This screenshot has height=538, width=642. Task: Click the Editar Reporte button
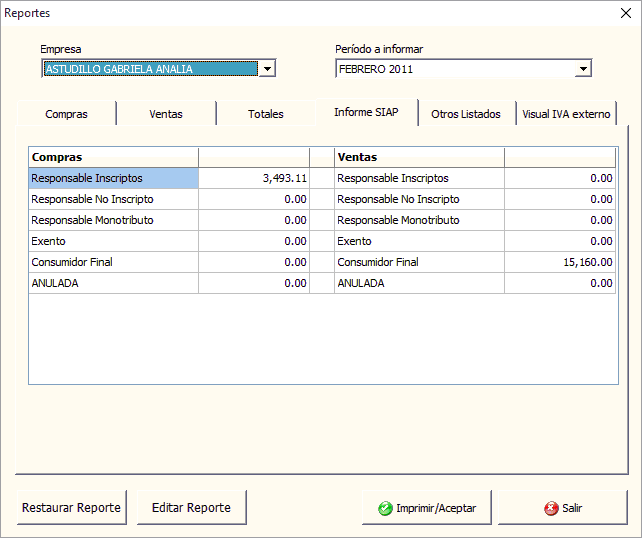click(x=191, y=508)
